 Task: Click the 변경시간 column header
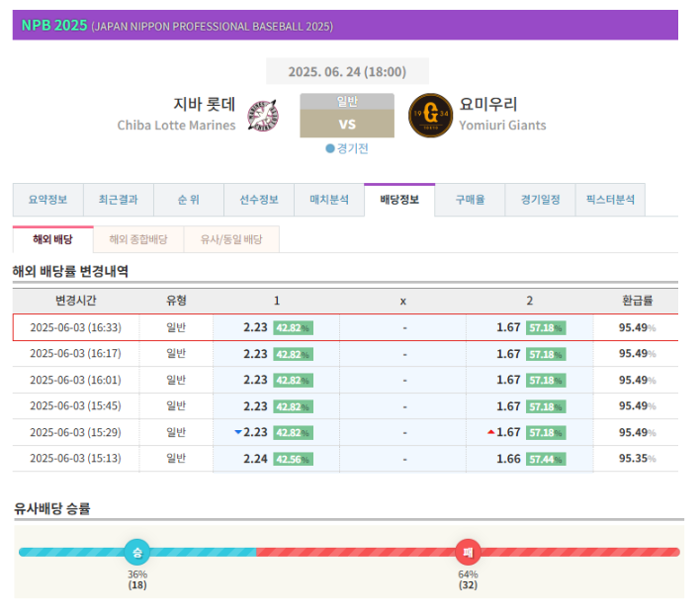75,301
